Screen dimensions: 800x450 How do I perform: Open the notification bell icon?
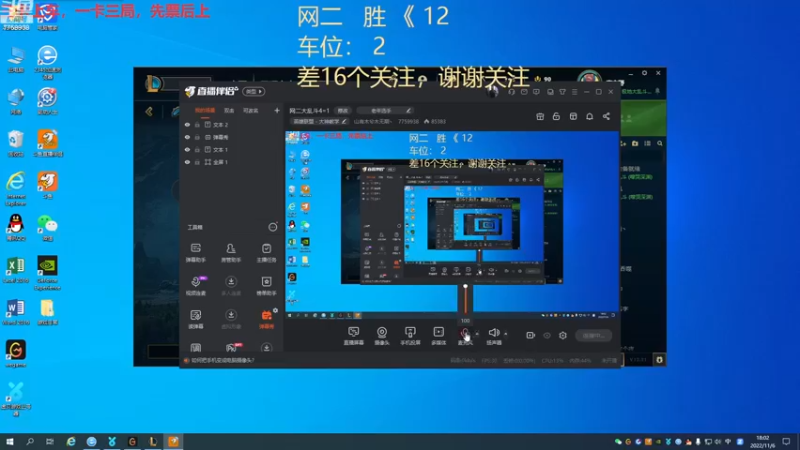click(589, 116)
